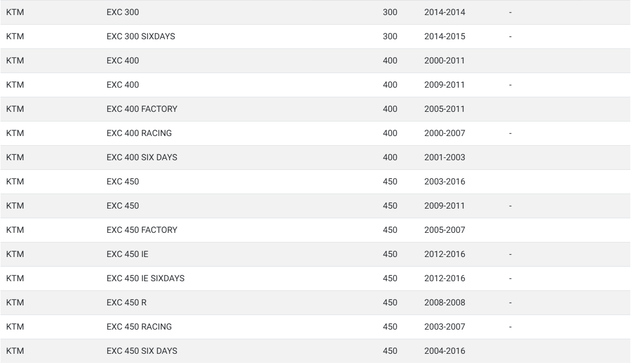
Task: Select the EXC 450 R model
Action: (x=126, y=302)
